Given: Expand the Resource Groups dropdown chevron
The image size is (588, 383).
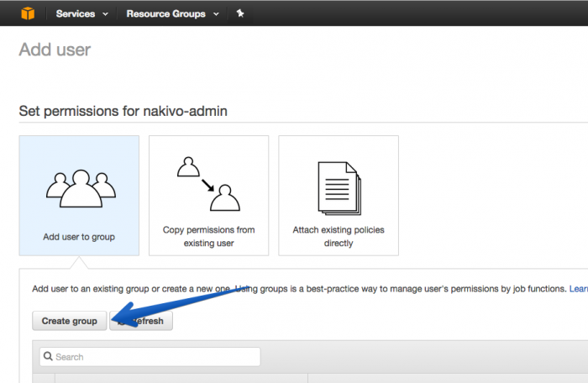Looking at the screenshot, I should (216, 14).
